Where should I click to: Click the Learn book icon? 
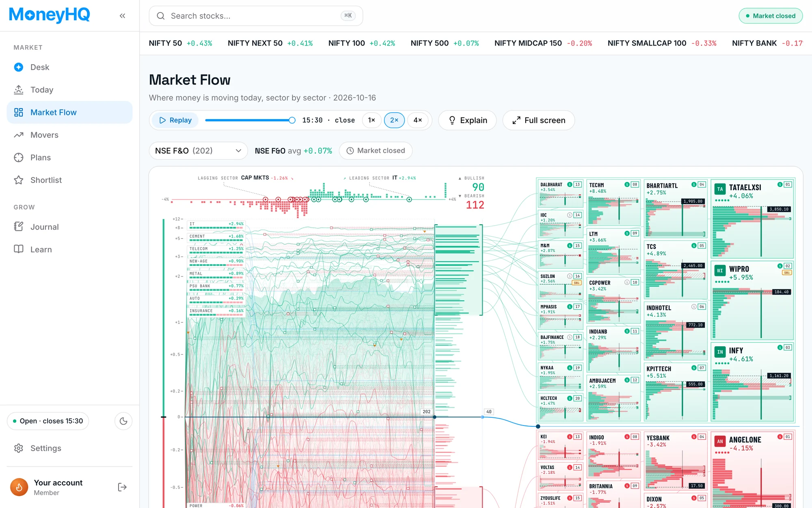19,250
